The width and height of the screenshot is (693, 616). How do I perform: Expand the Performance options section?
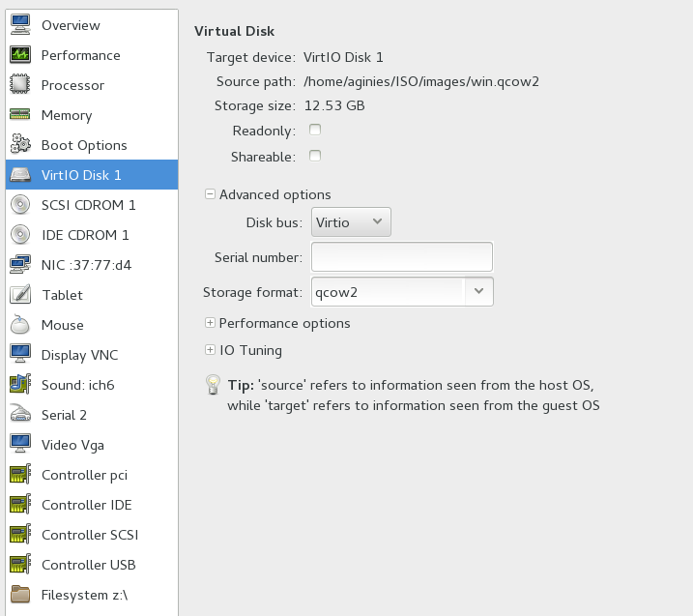pos(210,323)
